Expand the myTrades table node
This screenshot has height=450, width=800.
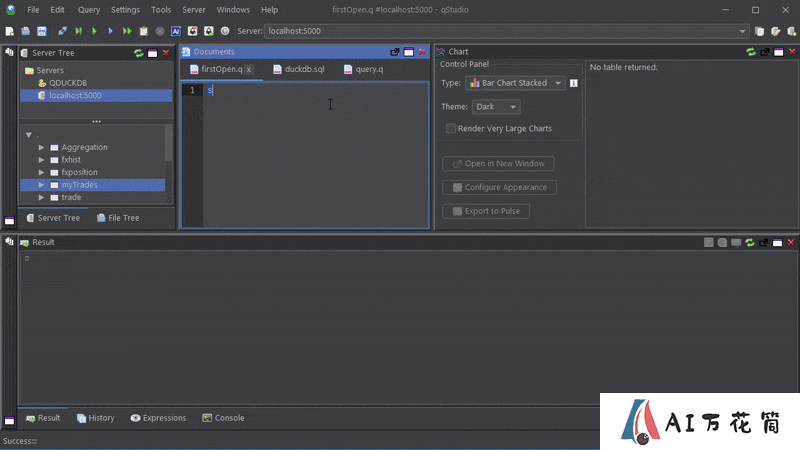tap(41, 185)
